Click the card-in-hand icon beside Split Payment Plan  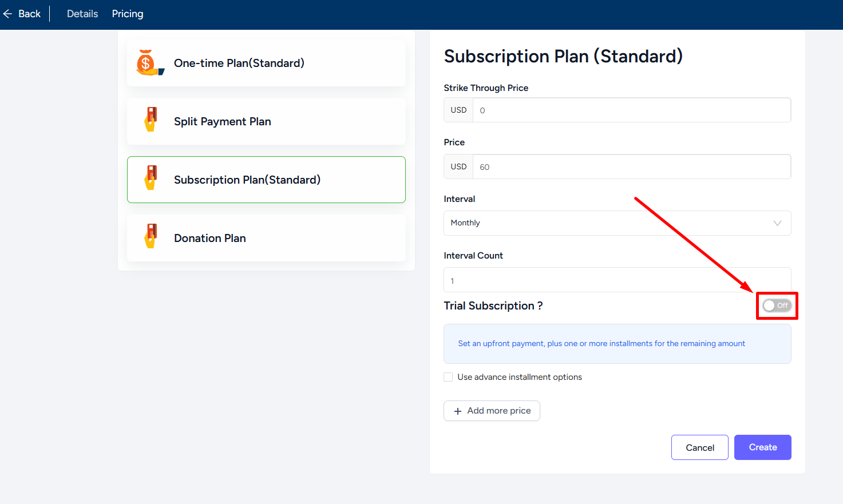click(151, 120)
